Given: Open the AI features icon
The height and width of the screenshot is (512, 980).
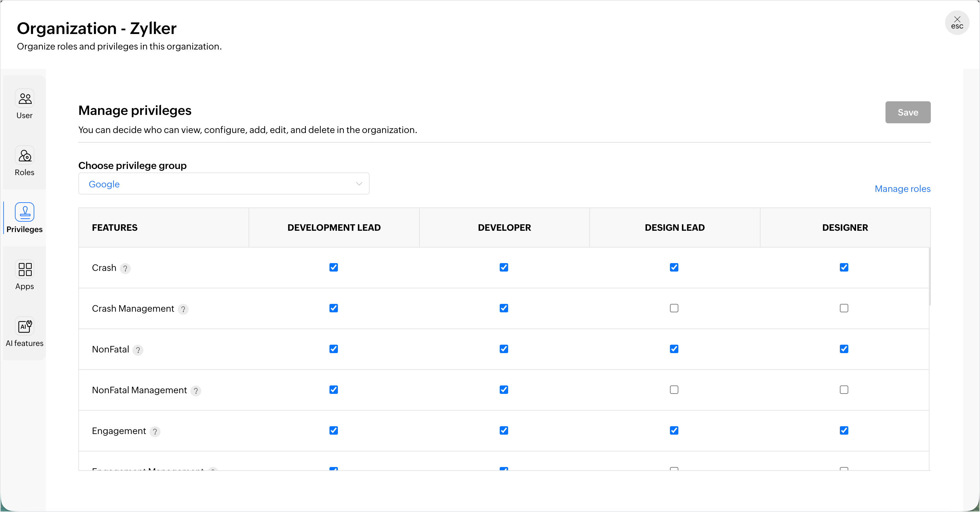Looking at the screenshot, I should click(x=25, y=326).
